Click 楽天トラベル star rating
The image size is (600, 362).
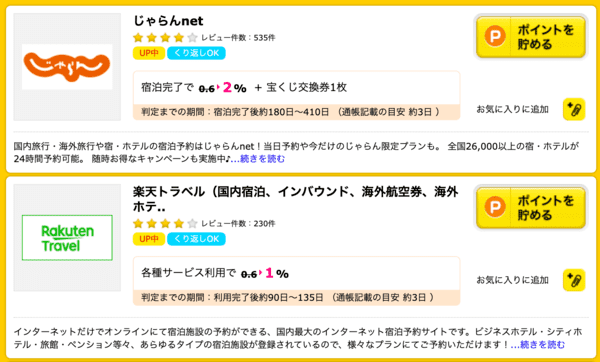tap(165, 223)
